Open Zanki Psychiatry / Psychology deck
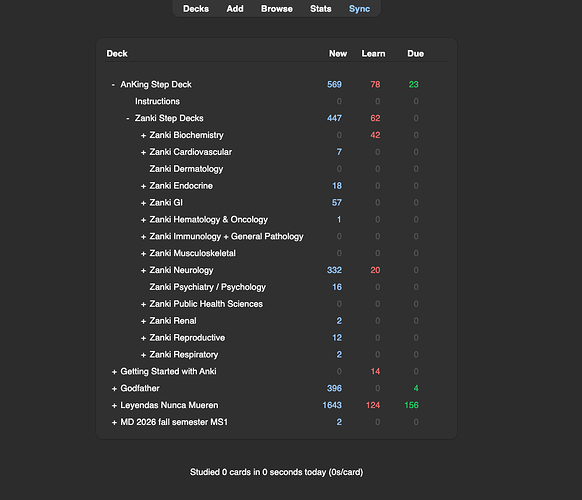Image resolution: width=582 pixels, height=500 pixels. (208, 287)
